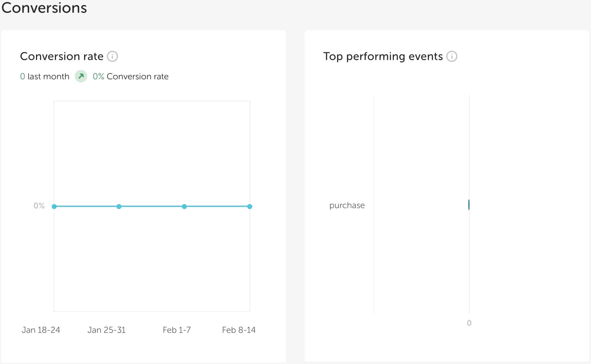
Task: Click the purchase bar in the events chart
Action: tap(469, 205)
